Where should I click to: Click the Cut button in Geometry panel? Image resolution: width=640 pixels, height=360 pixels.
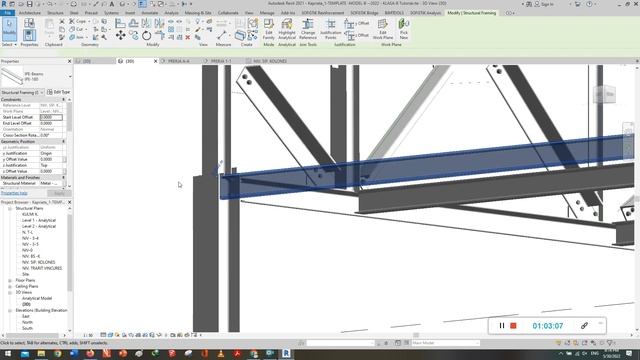(76, 29)
